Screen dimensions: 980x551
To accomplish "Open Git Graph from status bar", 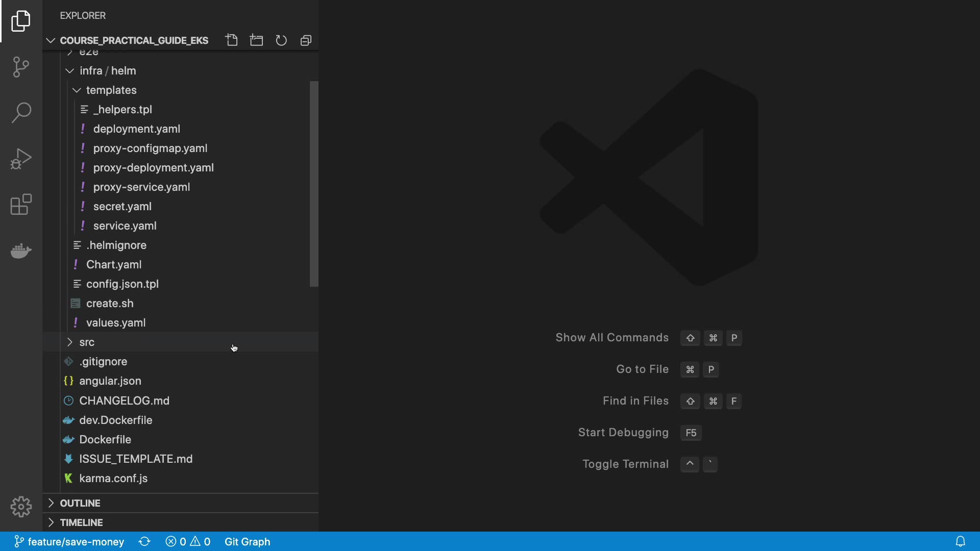I will pyautogui.click(x=247, y=541).
